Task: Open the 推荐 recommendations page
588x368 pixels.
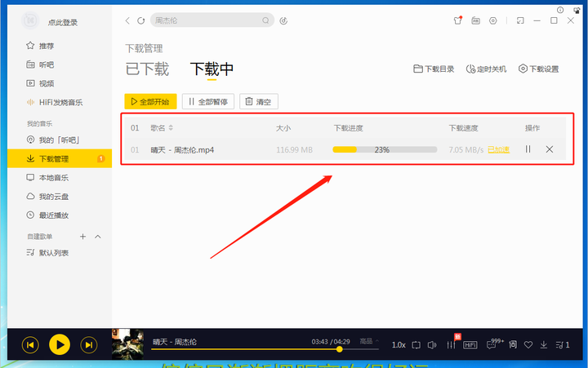Action: coord(40,46)
